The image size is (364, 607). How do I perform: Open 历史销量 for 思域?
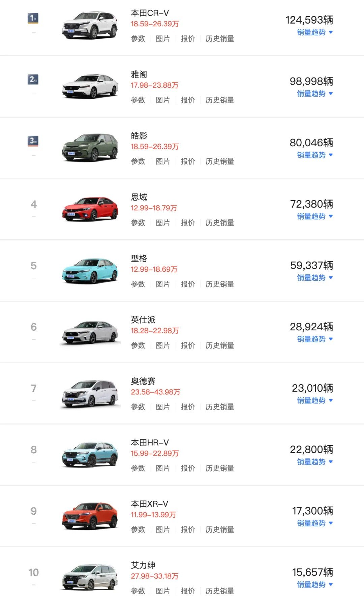coord(220,223)
